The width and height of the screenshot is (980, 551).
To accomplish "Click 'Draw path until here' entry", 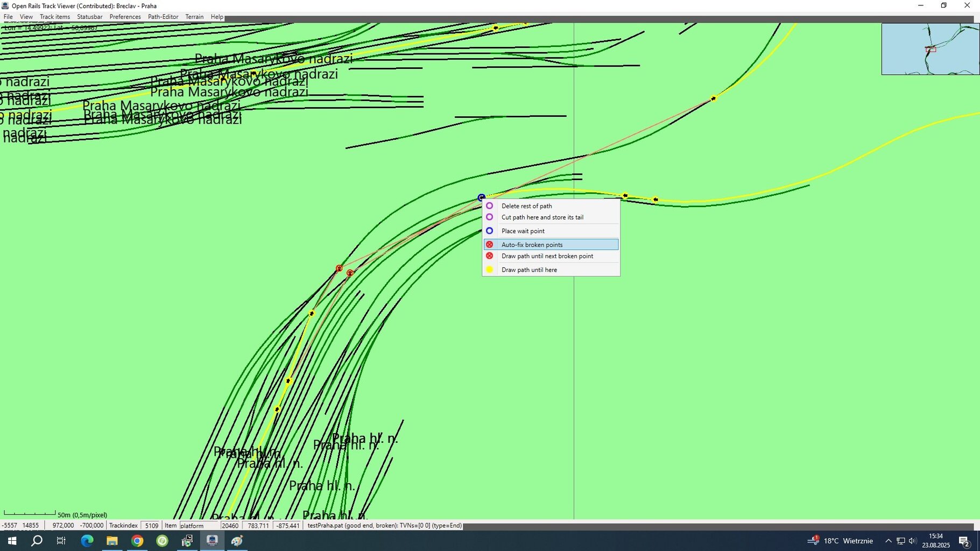I will (529, 270).
